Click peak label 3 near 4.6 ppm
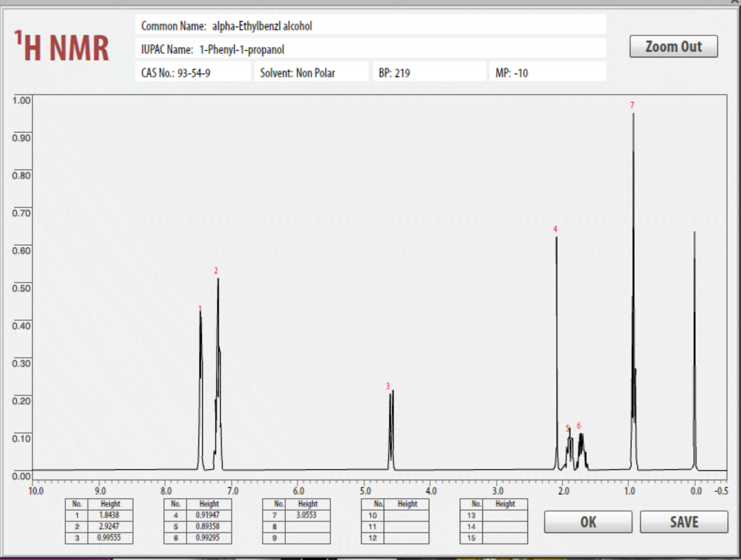741x560 pixels. [387, 386]
